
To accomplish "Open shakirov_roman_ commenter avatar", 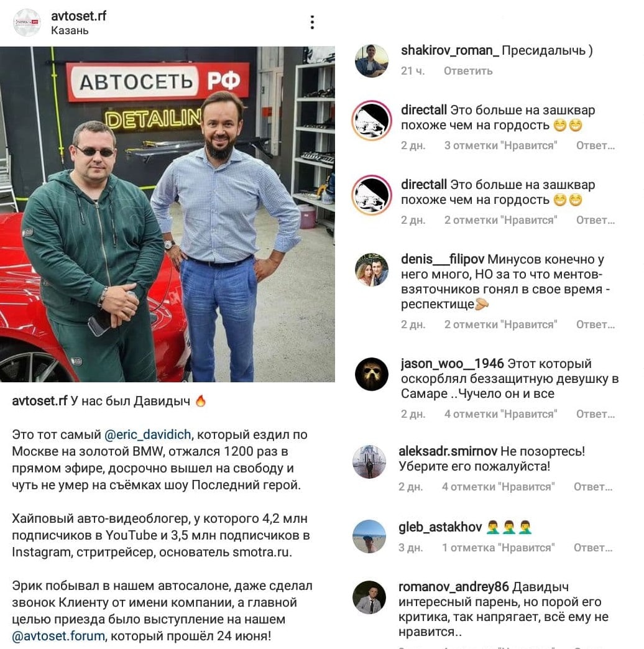I will (372, 61).
